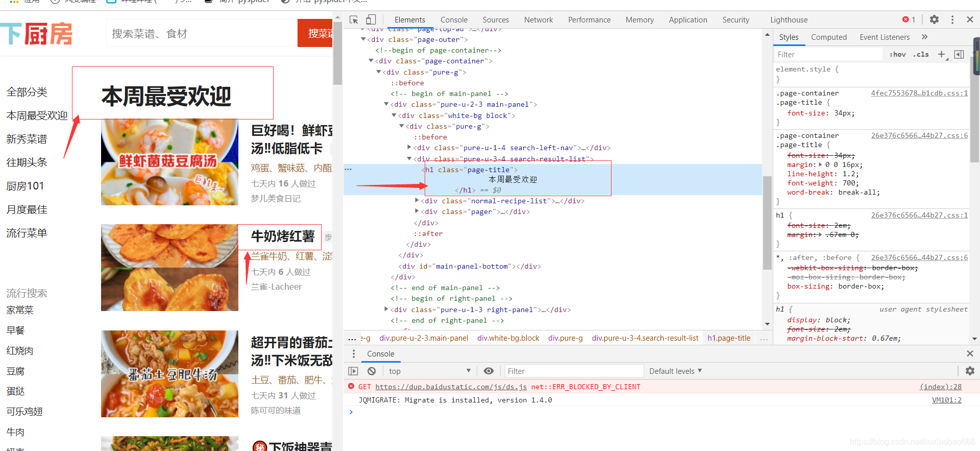This screenshot has height=451, width=980.
Task: Click the Styles filter input field
Action: pos(828,54)
